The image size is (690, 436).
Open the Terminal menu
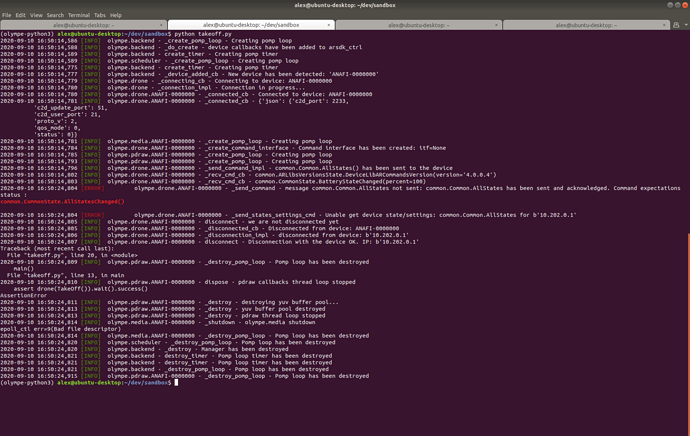pyautogui.click(x=79, y=15)
